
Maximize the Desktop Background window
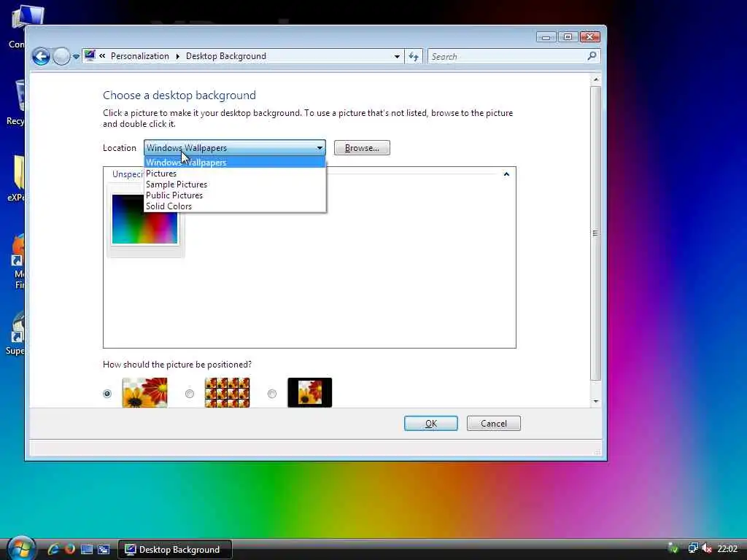[x=568, y=37]
